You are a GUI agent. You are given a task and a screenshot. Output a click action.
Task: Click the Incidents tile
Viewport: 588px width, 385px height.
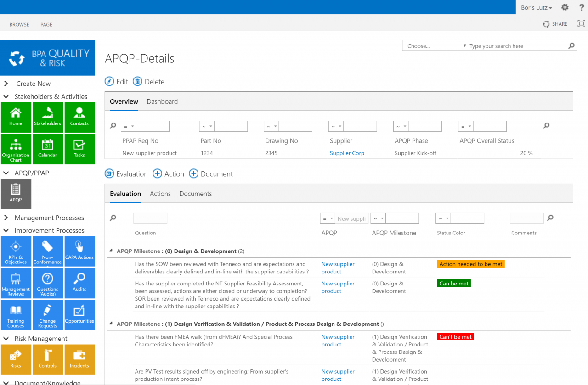pos(79,359)
